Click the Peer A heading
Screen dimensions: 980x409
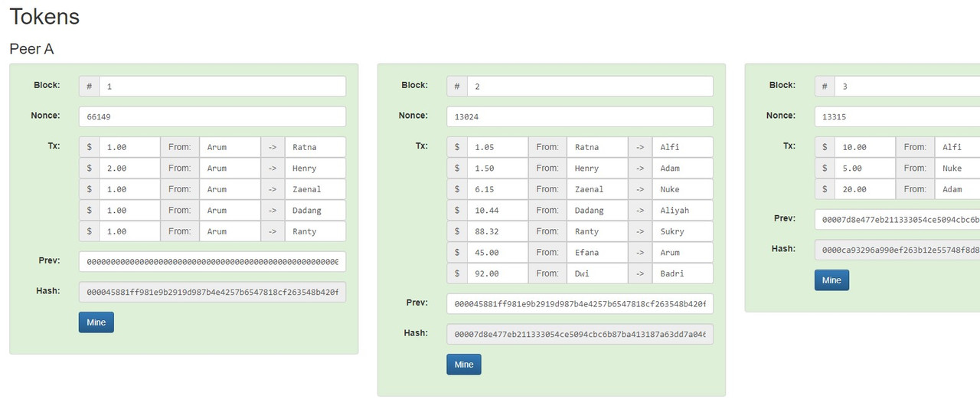pyautogui.click(x=31, y=48)
